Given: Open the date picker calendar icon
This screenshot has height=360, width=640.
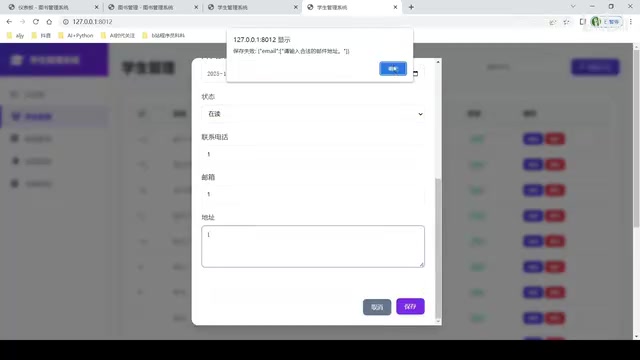Looking at the screenshot, I should click(416, 73).
